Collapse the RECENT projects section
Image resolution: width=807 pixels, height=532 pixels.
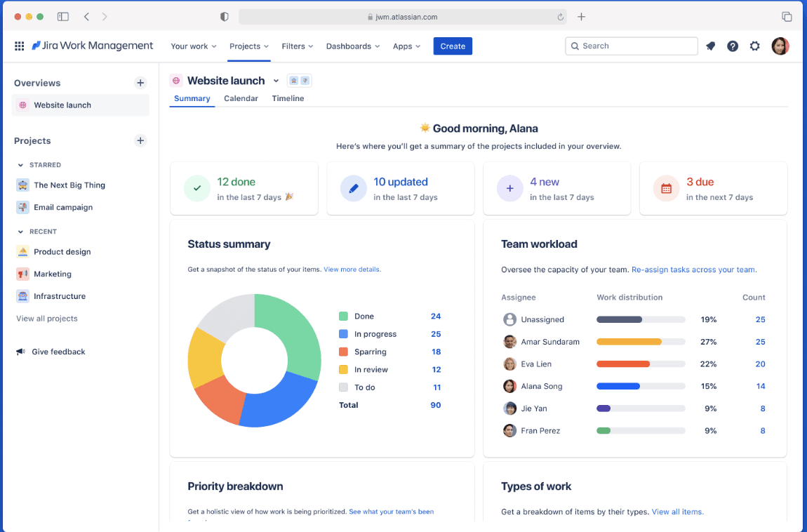20,232
